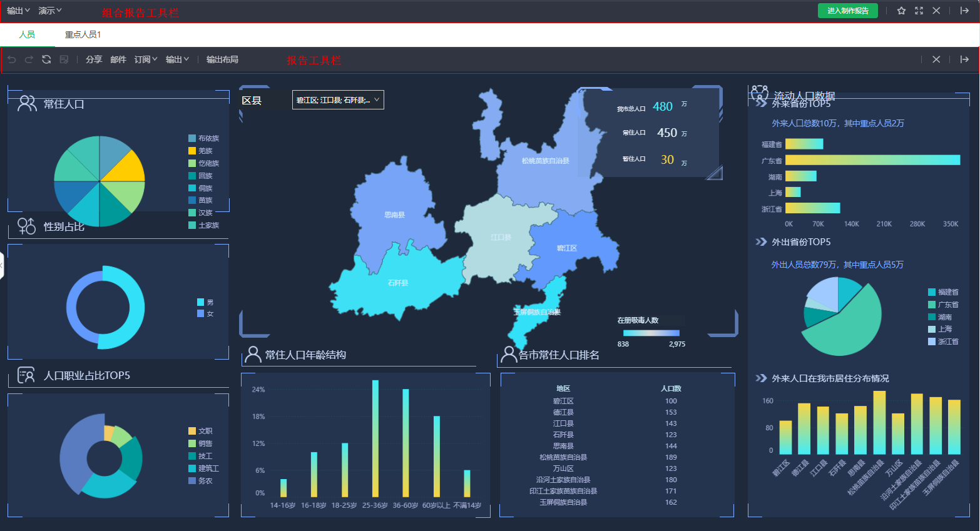Refresh the report using the refresh icon

click(46, 59)
